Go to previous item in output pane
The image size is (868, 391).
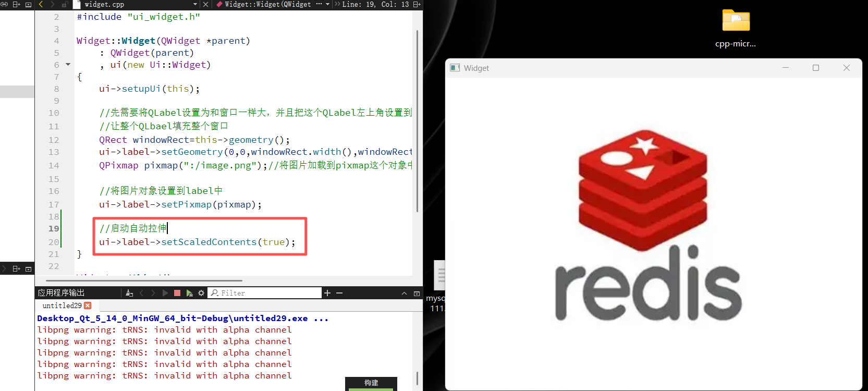[x=141, y=293]
